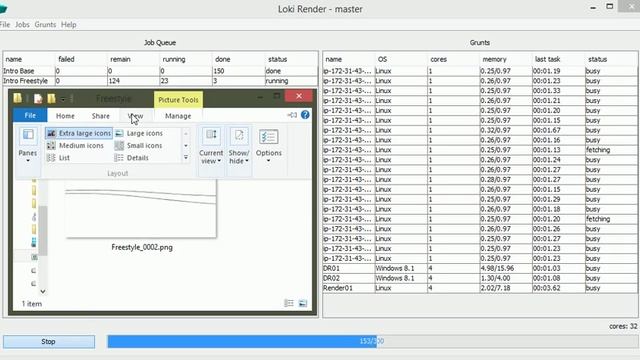
Task: Choose Details layout
Action: (x=132, y=158)
